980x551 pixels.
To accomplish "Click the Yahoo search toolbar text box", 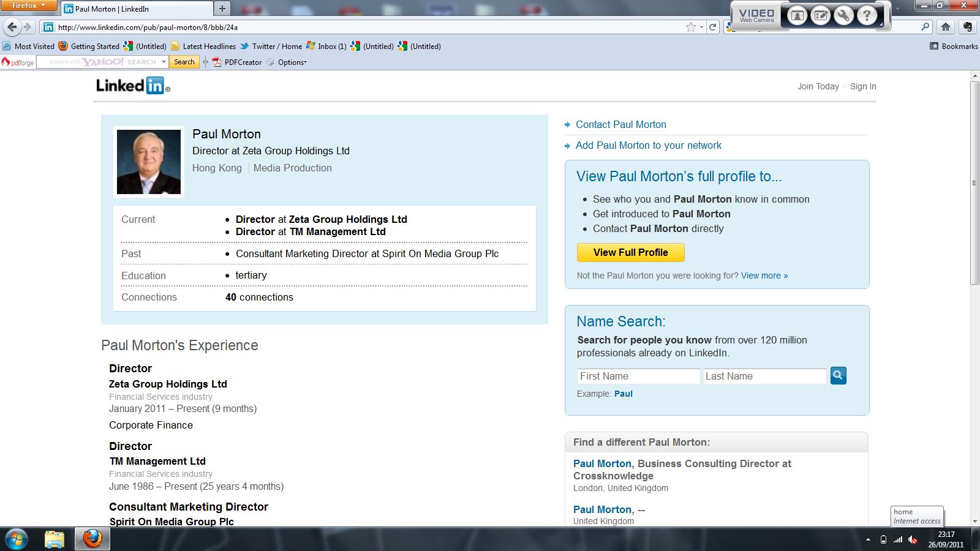I will 98,62.
